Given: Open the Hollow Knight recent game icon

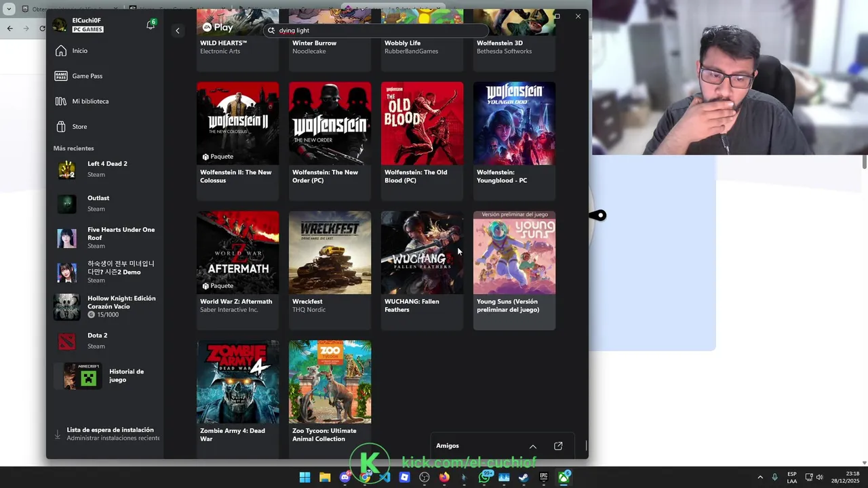Looking at the screenshot, I should pyautogui.click(x=66, y=307).
